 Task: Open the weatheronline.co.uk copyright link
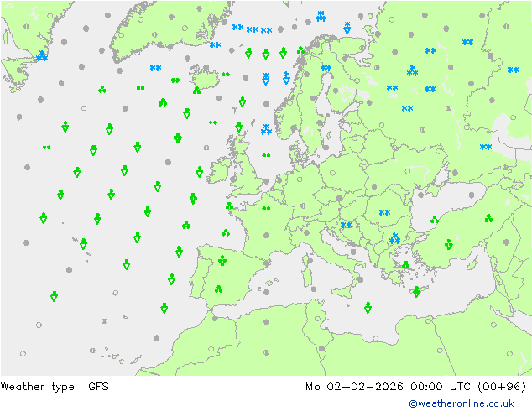(x=462, y=403)
